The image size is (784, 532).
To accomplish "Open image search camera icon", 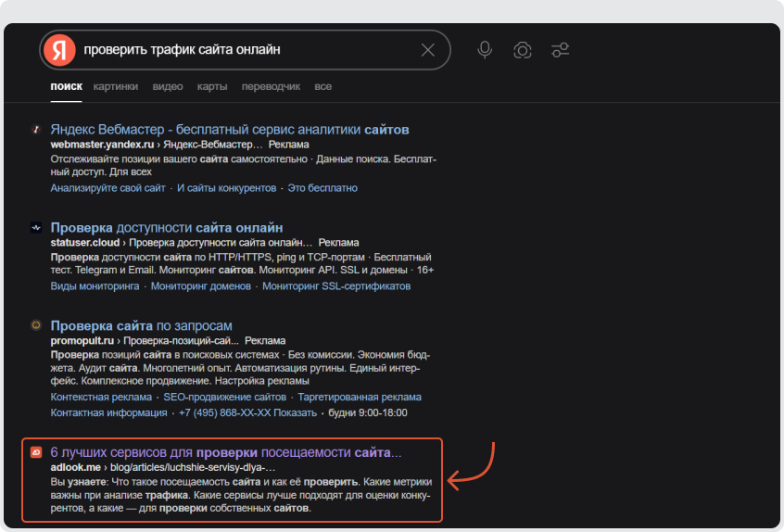I will pos(523,50).
